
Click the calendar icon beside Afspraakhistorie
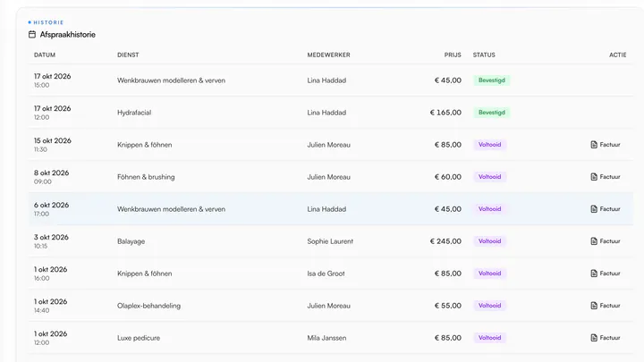(32, 35)
